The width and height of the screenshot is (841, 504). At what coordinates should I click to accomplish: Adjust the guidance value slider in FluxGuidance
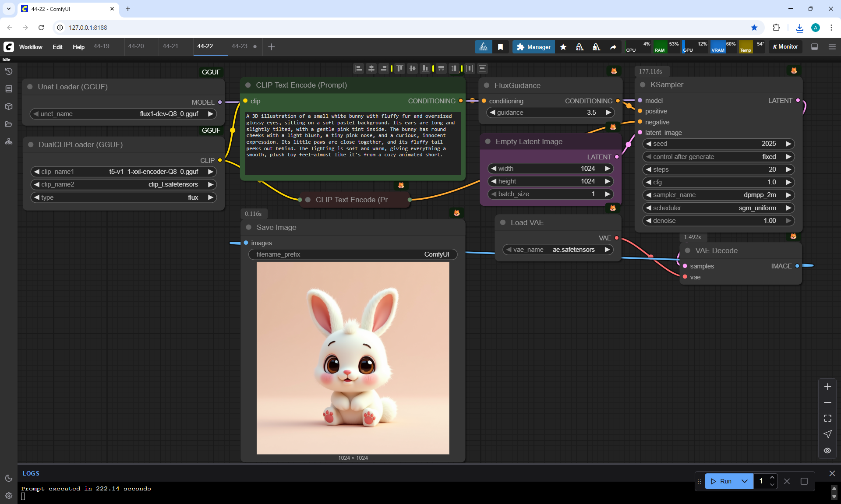coord(551,113)
